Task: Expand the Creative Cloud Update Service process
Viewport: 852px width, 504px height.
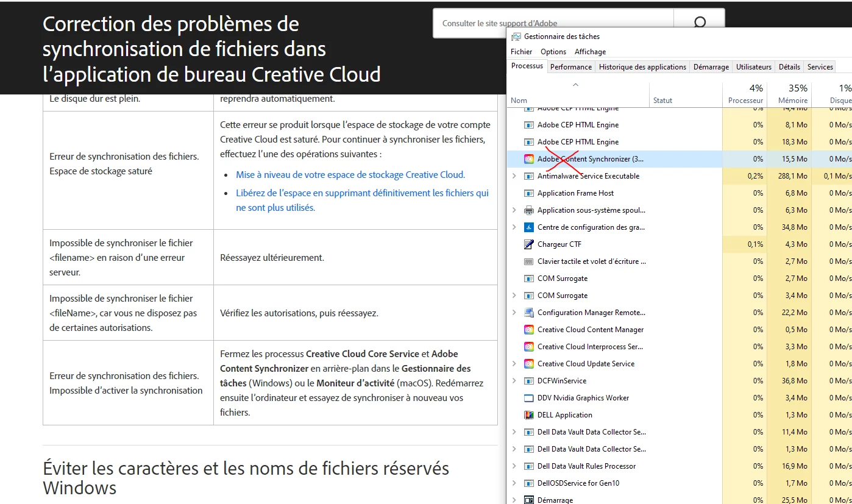Action: click(514, 364)
